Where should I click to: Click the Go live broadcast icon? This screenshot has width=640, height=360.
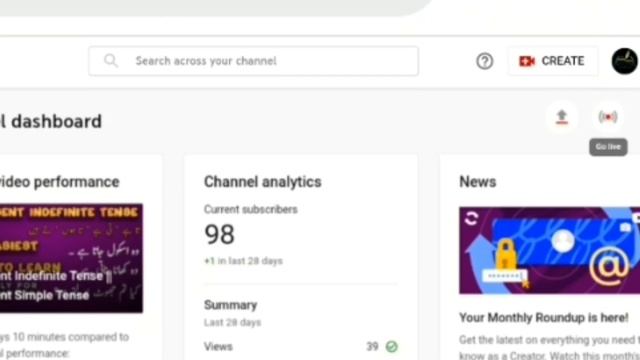pos(608,117)
